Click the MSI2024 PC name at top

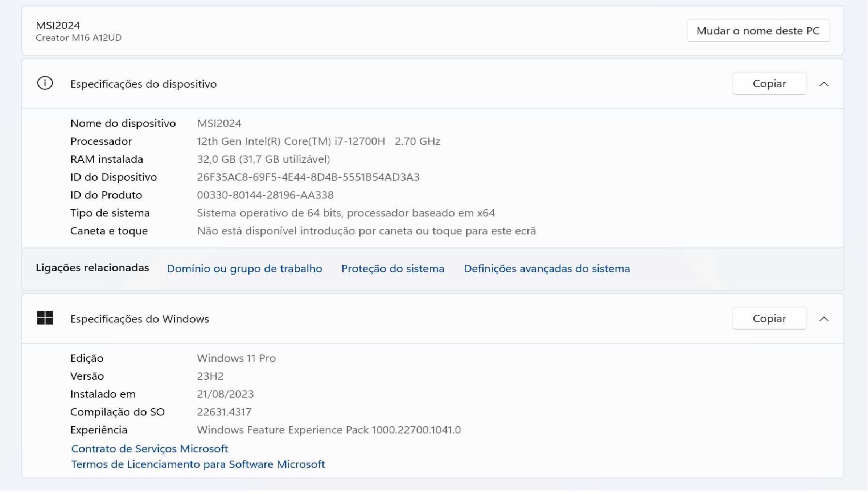point(58,25)
